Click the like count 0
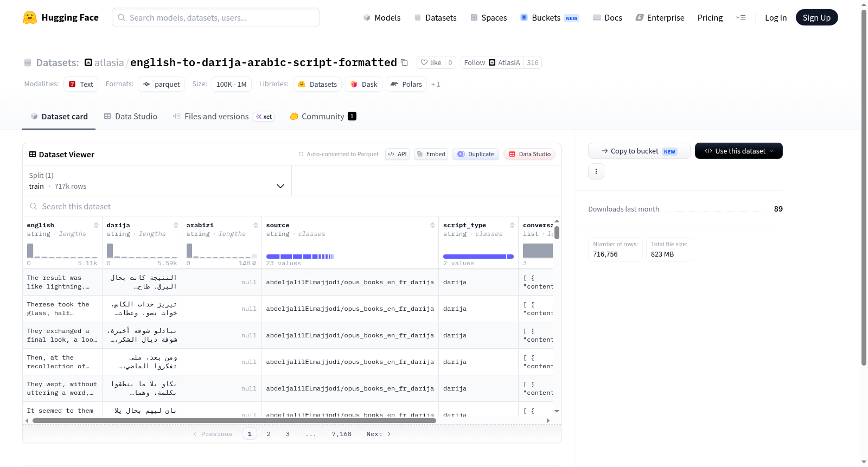This screenshot has height=467, width=868. coord(450,62)
